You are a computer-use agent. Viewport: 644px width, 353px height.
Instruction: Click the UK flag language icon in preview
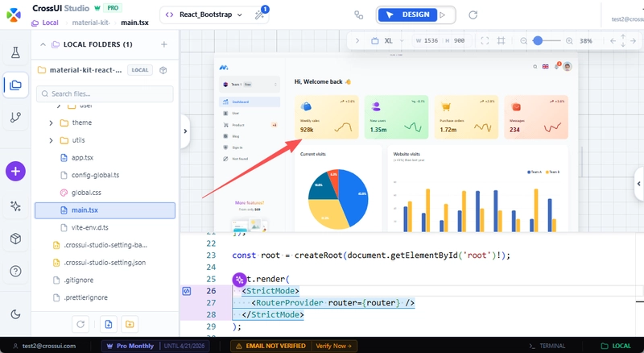pos(546,67)
